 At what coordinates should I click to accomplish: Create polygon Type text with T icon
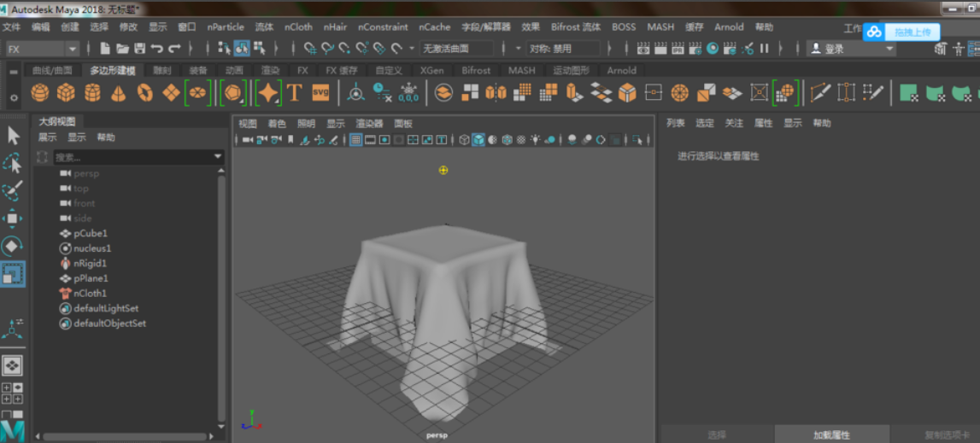coord(295,93)
